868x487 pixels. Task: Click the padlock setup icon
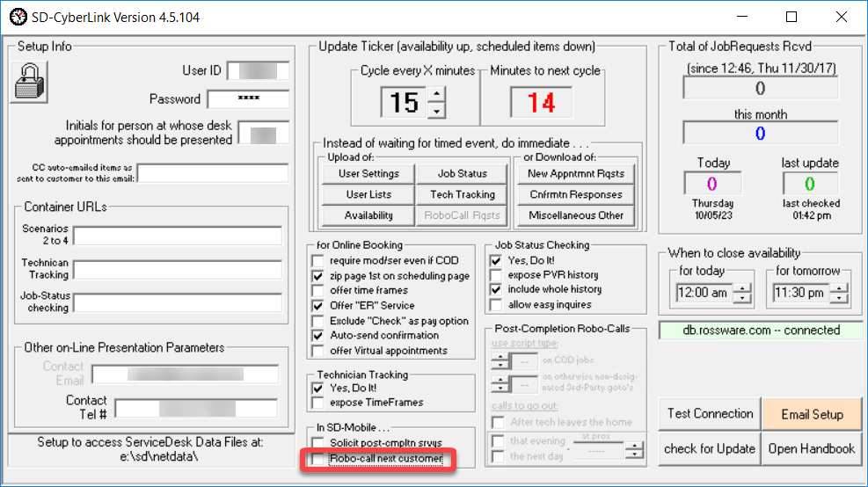[x=29, y=82]
